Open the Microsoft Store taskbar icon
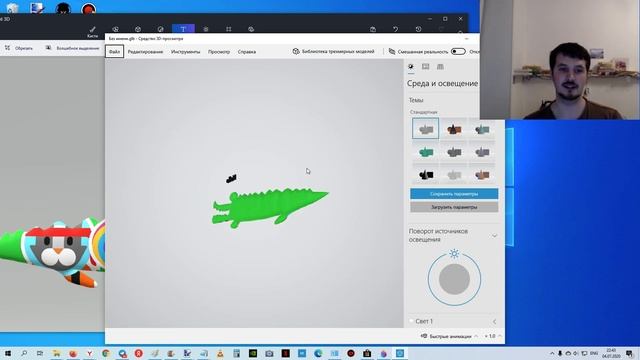The image size is (640, 360). click(367, 353)
